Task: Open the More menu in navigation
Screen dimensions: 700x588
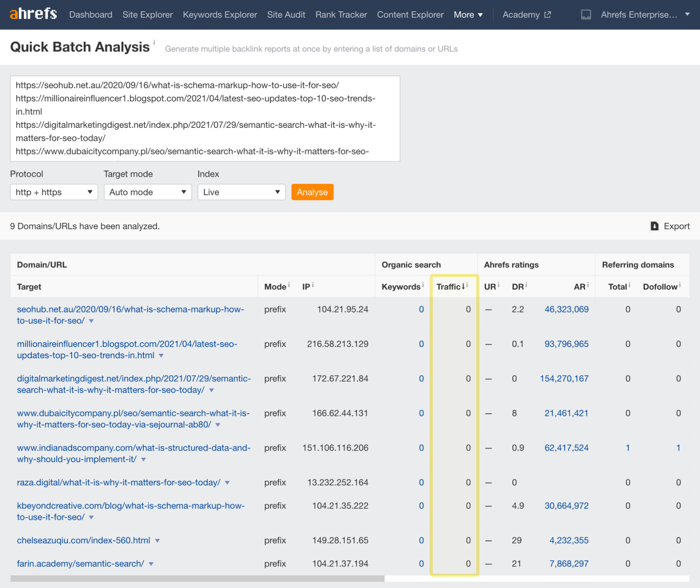Action: click(468, 15)
